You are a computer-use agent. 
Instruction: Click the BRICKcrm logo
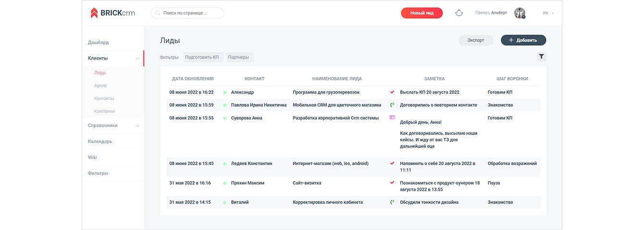point(112,13)
